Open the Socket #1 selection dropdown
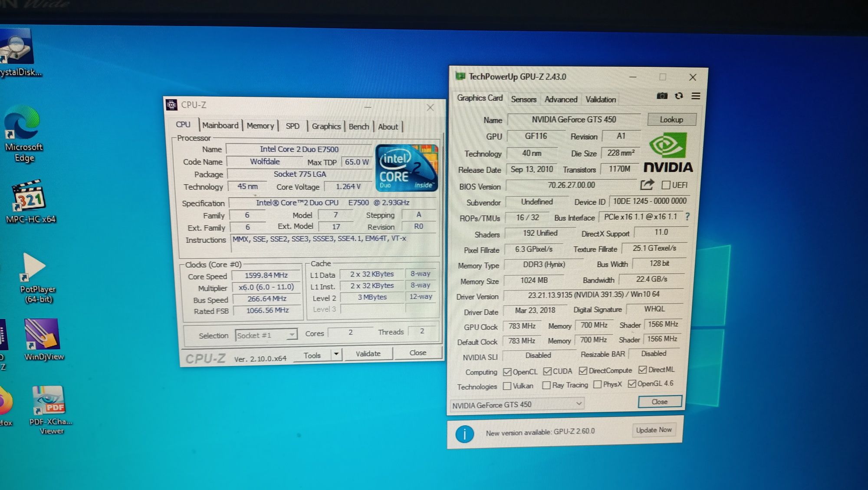 [x=266, y=335]
